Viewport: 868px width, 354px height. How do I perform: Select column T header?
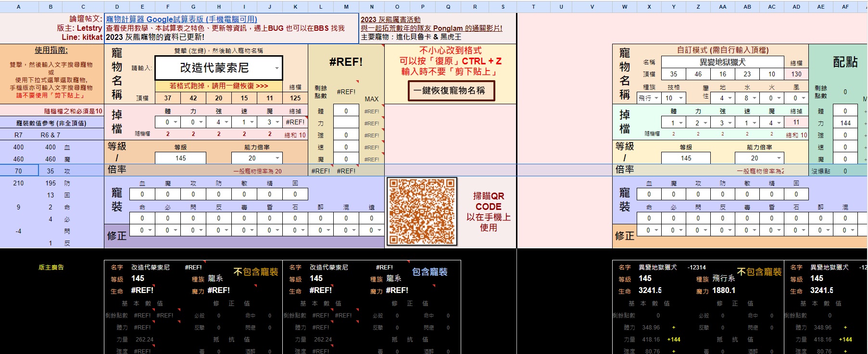pyautogui.click(x=533, y=7)
